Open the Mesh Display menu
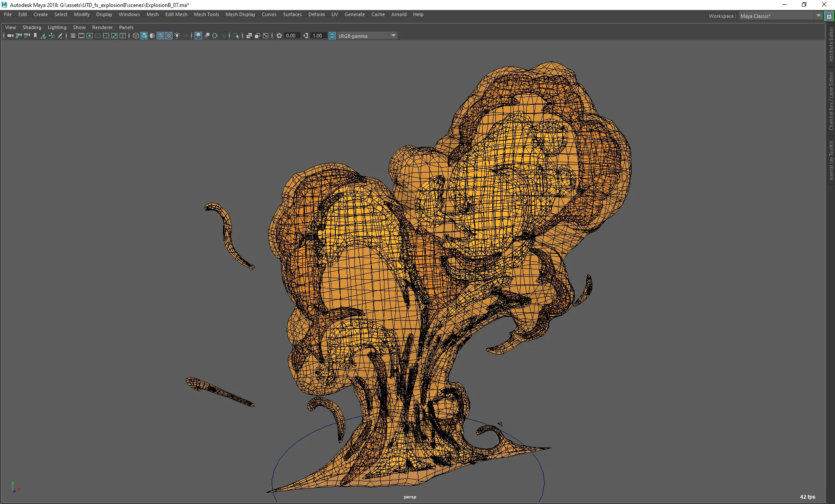835x504 pixels. pyautogui.click(x=240, y=14)
